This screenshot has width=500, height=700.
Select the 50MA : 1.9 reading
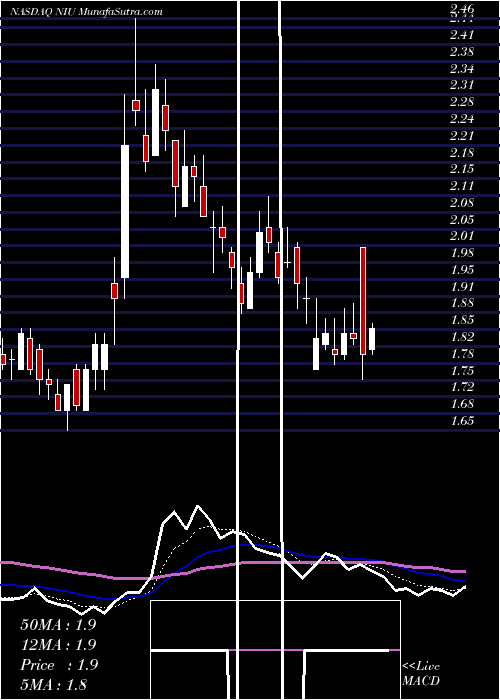58,625
